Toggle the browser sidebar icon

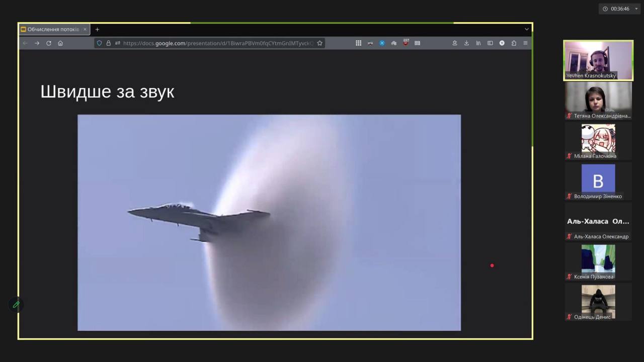[490, 43]
